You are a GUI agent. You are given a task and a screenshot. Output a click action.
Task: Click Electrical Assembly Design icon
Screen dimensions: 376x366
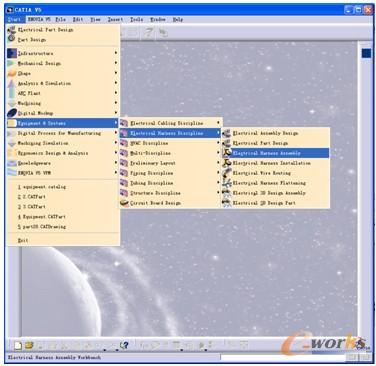tap(227, 133)
